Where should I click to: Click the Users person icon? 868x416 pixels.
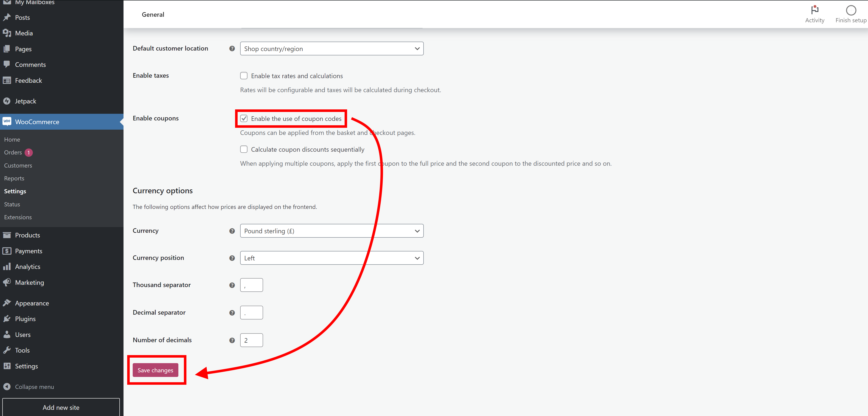(7, 334)
